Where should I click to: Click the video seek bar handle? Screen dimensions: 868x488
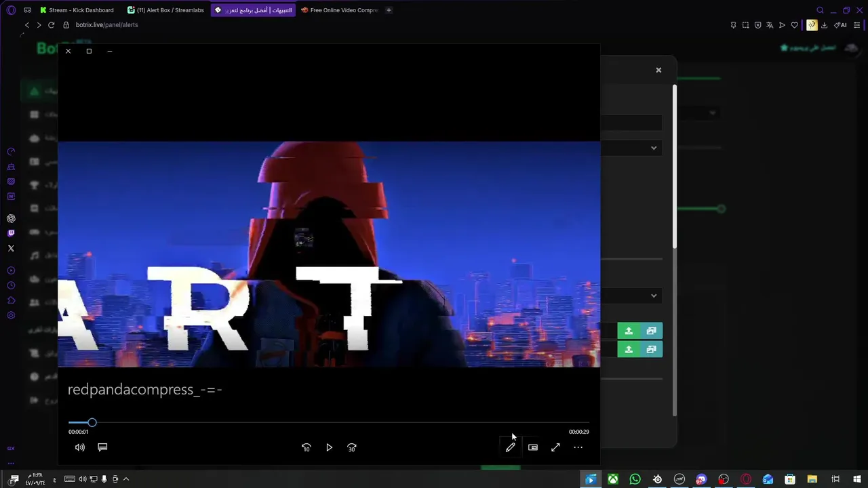pyautogui.click(x=92, y=423)
